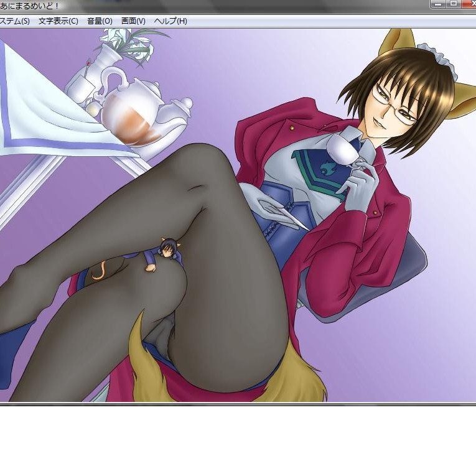
Task: Click the white teacup held by the character
Action: [x=340, y=150]
